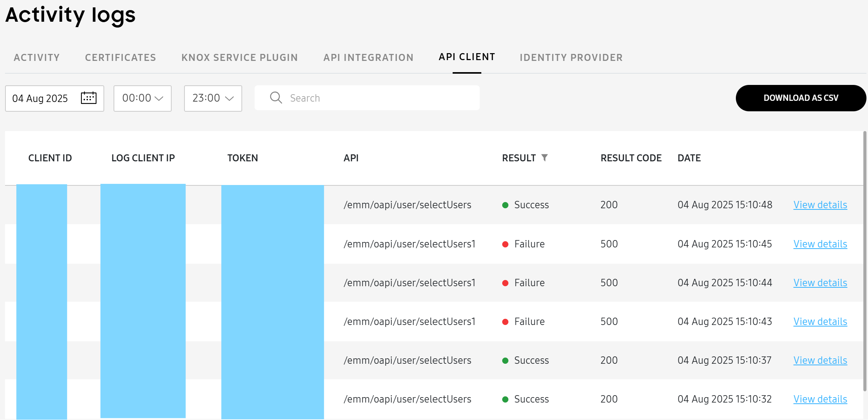Open the calendar date picker icon
The image size is (868, 420).
click(x=88, y=98)
